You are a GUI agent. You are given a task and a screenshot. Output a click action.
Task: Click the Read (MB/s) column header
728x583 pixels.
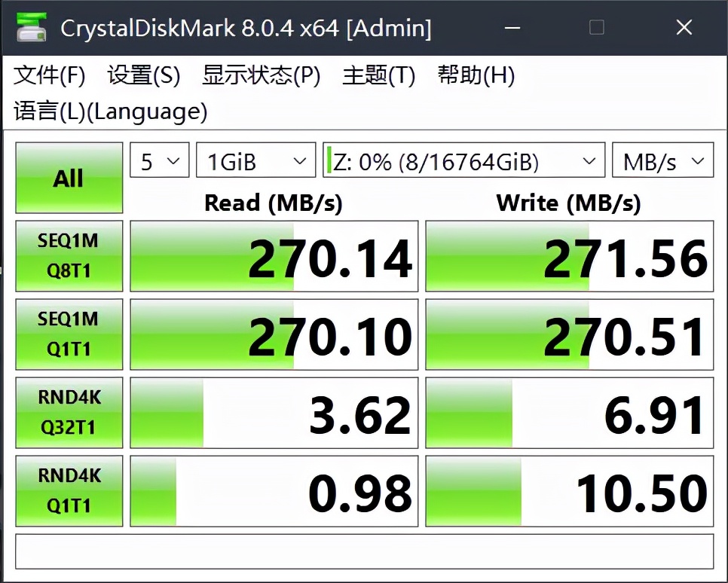[x=274, y=203]
